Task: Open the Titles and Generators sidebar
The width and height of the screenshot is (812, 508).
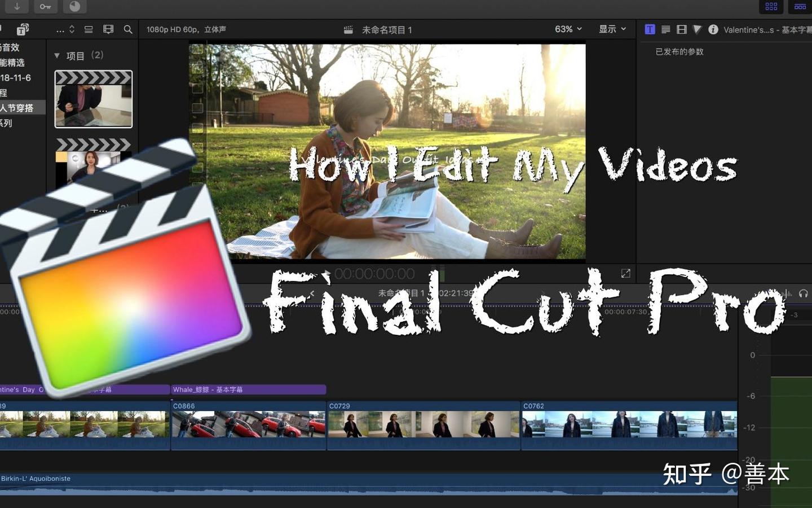Action: tap(23, 29)
